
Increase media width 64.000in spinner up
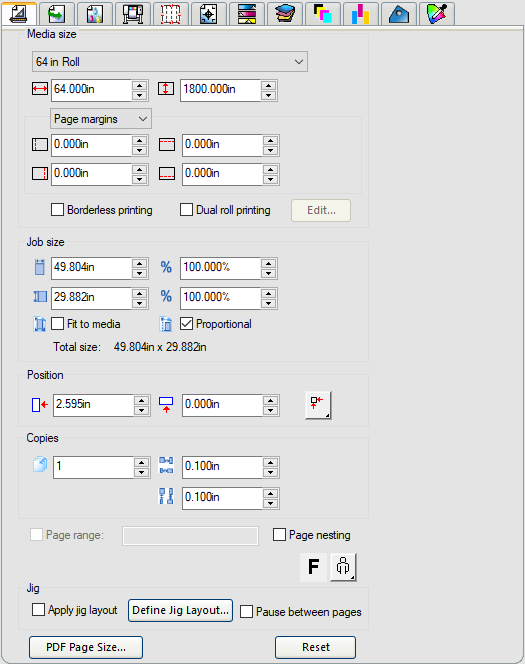point(139,85)
